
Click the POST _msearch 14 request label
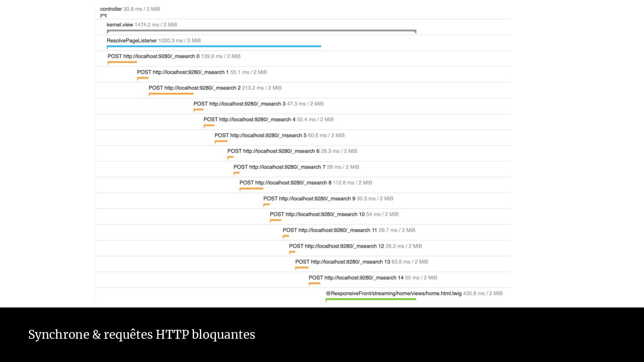click(x=356, y=278)
